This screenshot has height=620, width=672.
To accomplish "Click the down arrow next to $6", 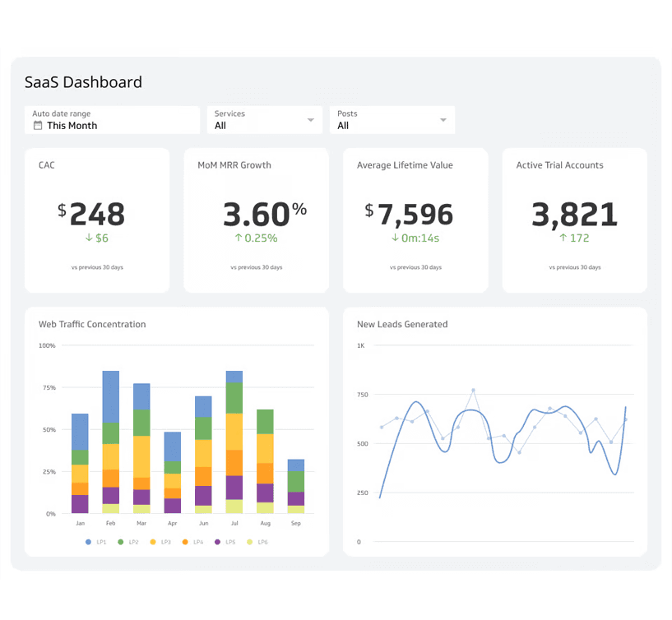I will point(89,238).
